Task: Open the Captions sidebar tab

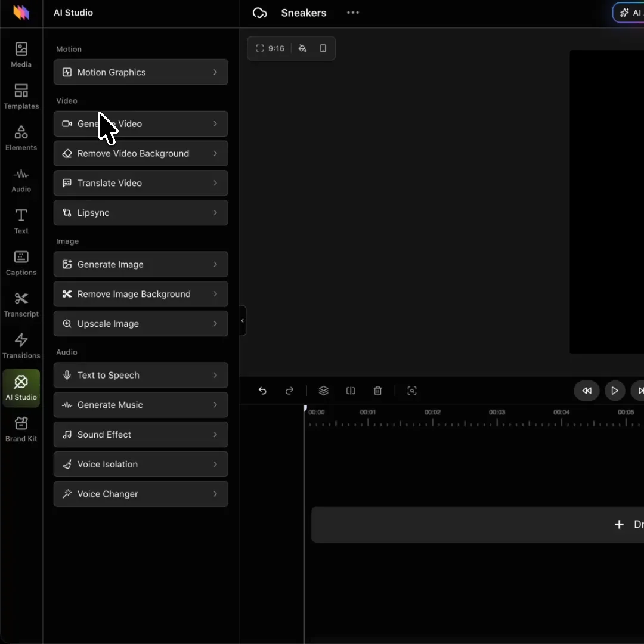Action: point(21,263)
